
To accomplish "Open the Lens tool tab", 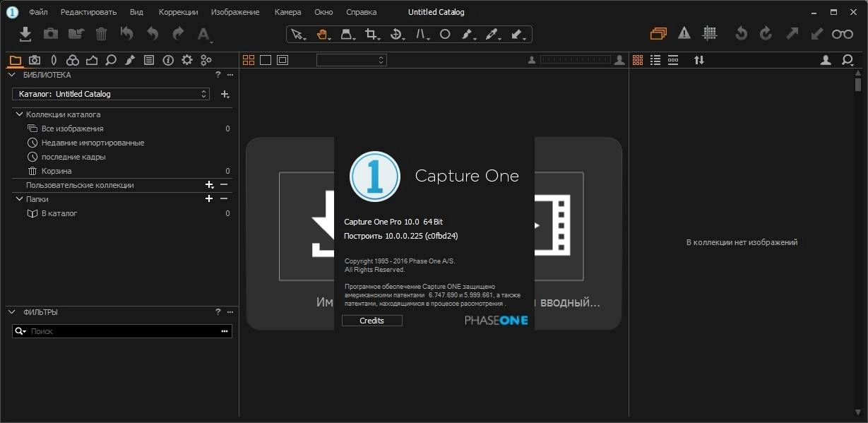I will 54,60.
